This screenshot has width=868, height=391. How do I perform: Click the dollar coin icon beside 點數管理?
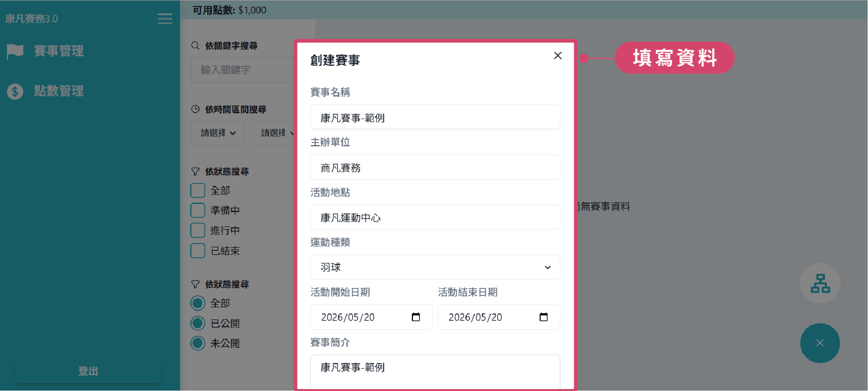[x=15, y=92]
